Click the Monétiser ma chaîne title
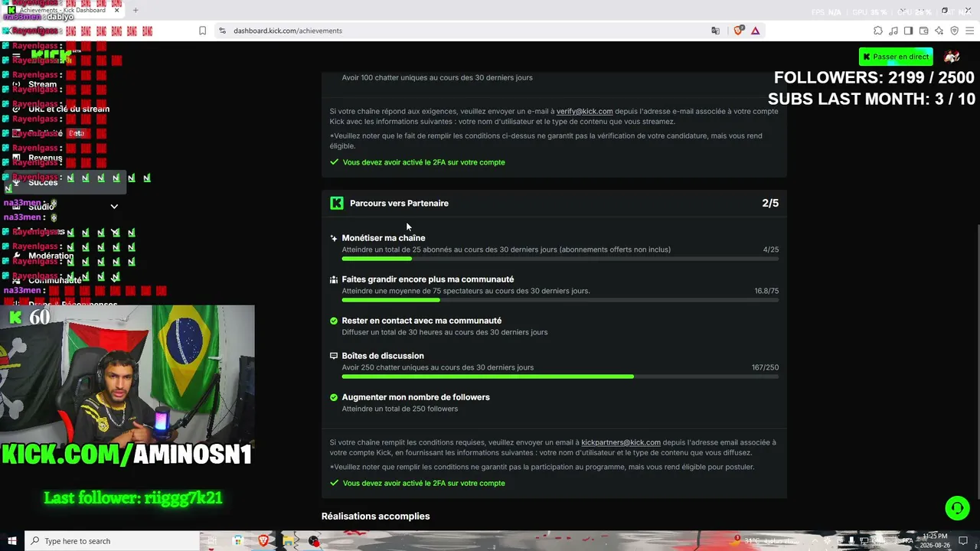 384,238
